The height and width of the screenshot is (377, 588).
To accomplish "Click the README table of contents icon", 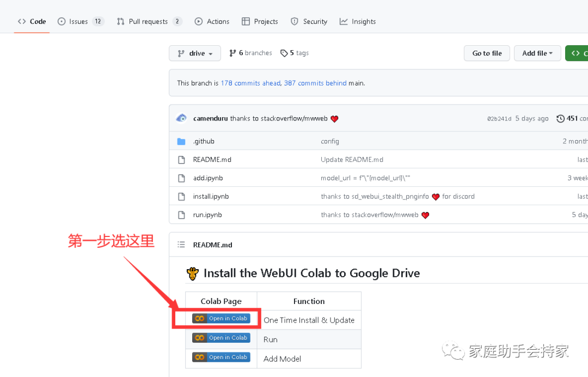I will tap(181, 245).
